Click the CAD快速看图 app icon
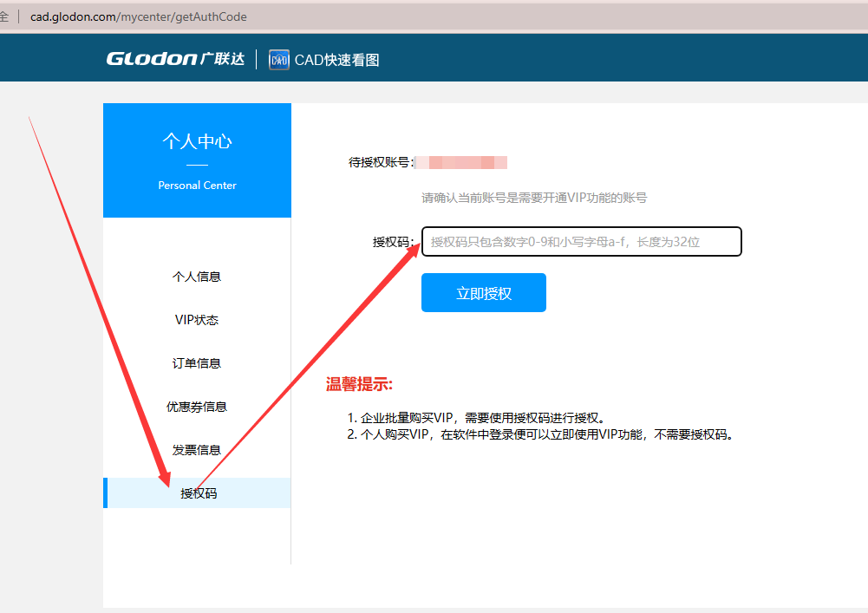Viewport: 868px width, 613px height. pyautogui.click(x=279, y=60)
